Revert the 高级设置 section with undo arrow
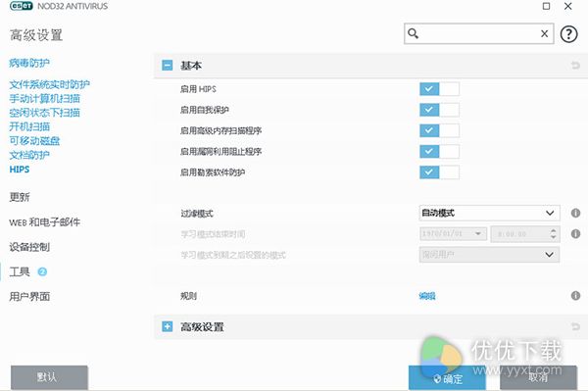Viewport: 588px width, 391px height. [575, 326]
